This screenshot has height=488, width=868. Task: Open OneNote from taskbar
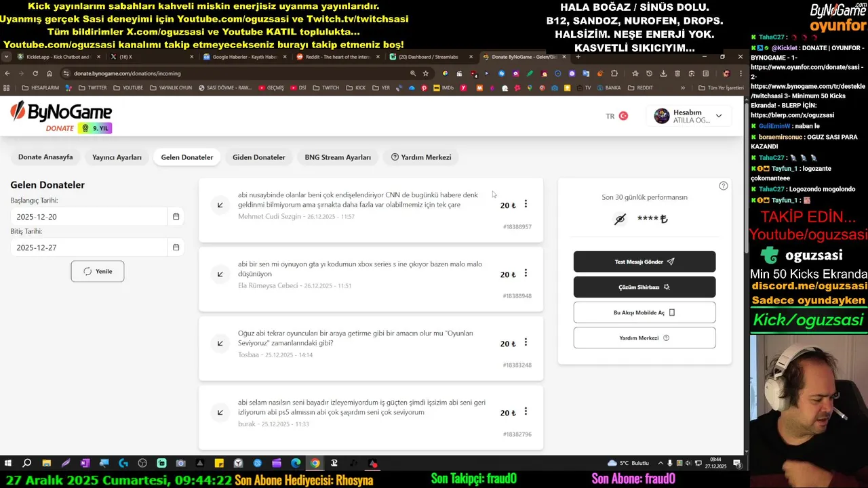click(x=85, y=464)
